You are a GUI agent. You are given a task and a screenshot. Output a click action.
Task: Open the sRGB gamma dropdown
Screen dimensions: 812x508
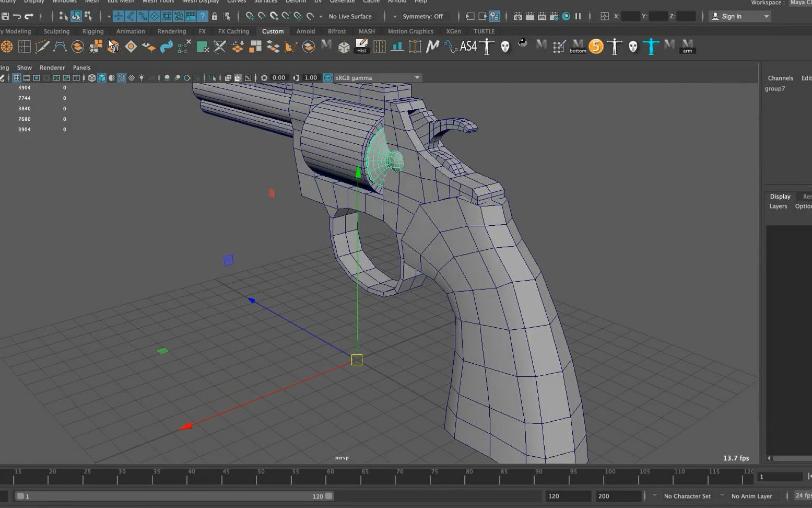tap(416, 77)
